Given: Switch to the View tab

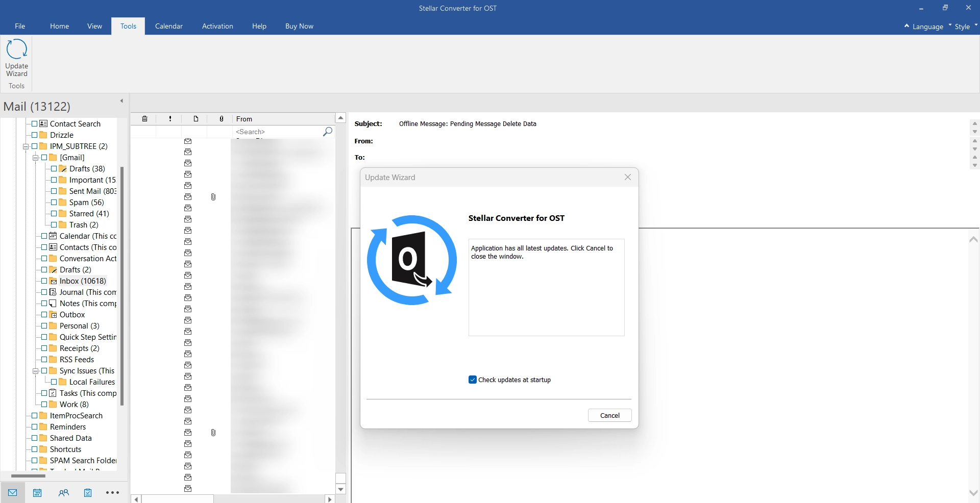Looking at the screenshot, I should (x=94, y=26).
